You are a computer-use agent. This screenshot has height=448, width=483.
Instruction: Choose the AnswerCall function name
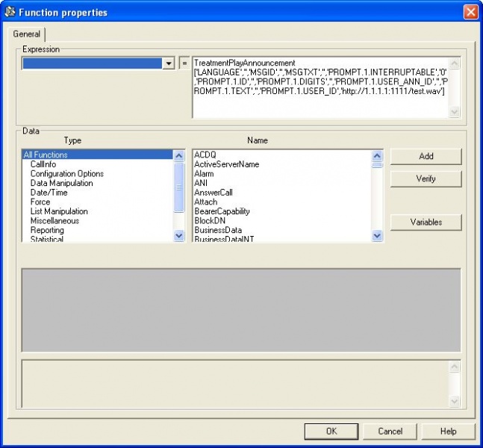213,193
